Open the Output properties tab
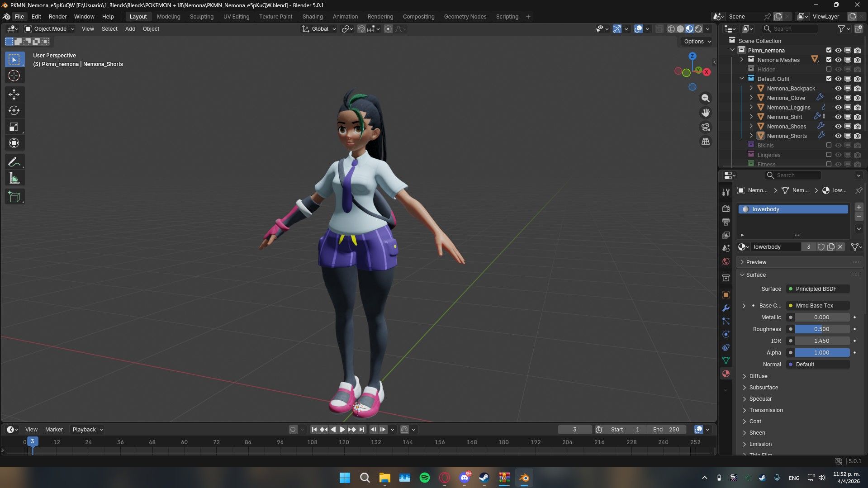 click(726, 222)
